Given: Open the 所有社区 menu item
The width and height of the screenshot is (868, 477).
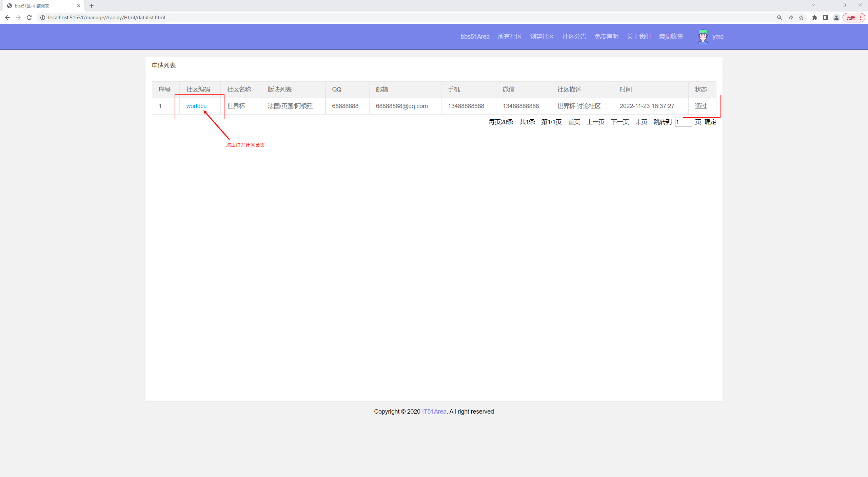Looking at the screenshot, I should tap(510, 37).
